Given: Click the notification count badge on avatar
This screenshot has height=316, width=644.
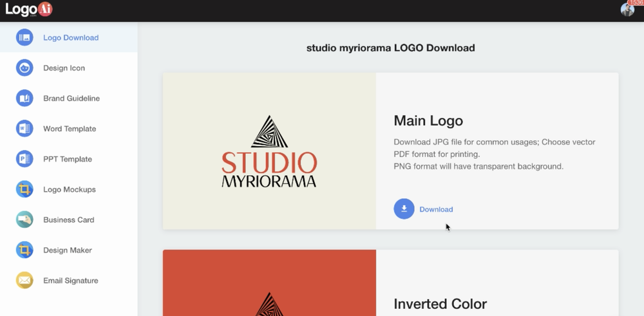Looking at the screenshot, I should click(637, 3).
